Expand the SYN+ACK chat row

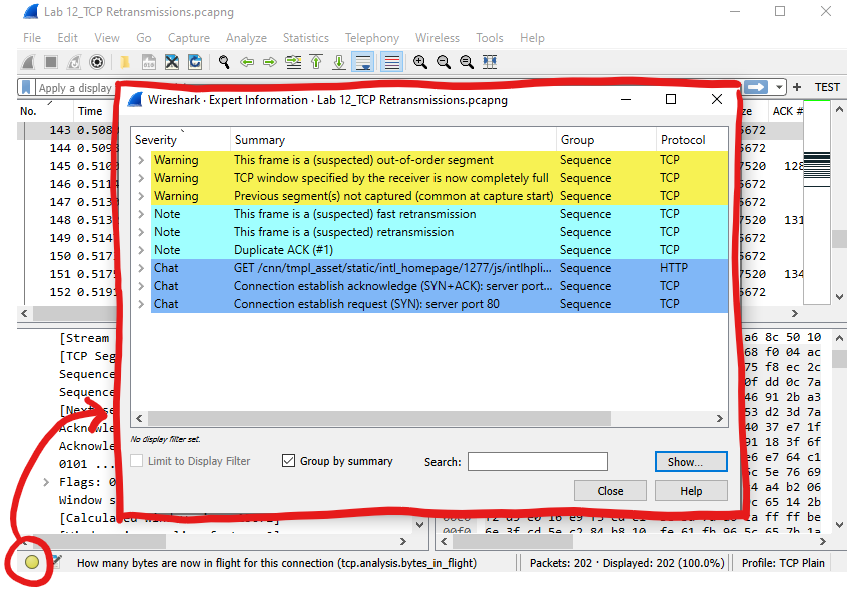coord(141,286)
